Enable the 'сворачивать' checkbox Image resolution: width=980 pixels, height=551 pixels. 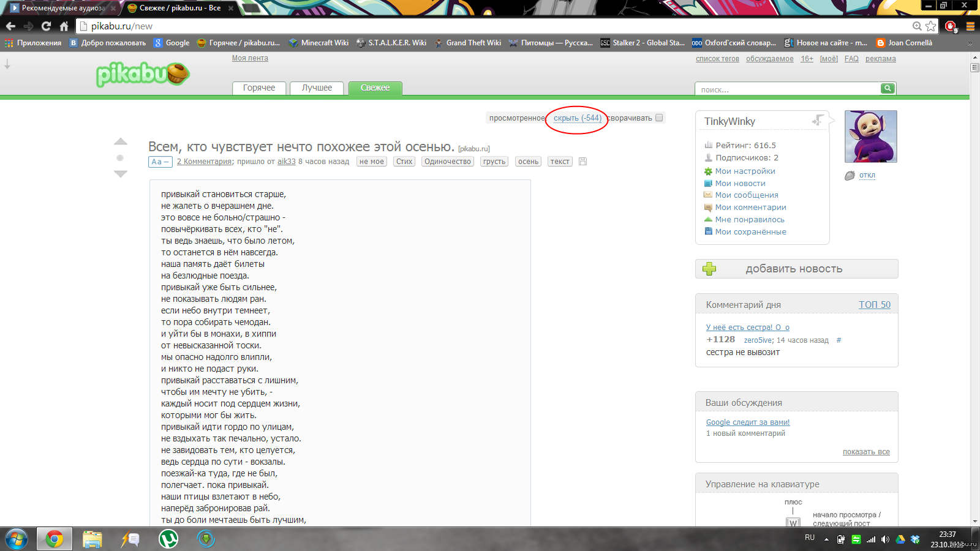click(659, 118)
